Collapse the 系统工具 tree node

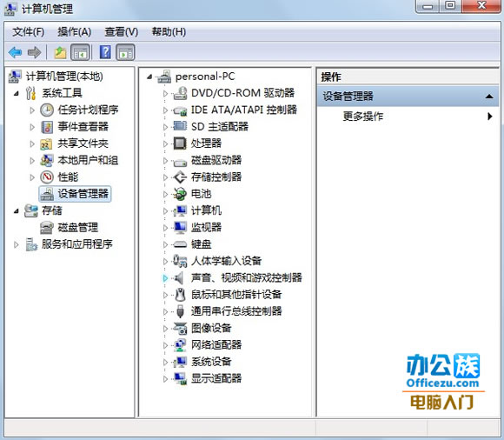[x=16, y=94]
